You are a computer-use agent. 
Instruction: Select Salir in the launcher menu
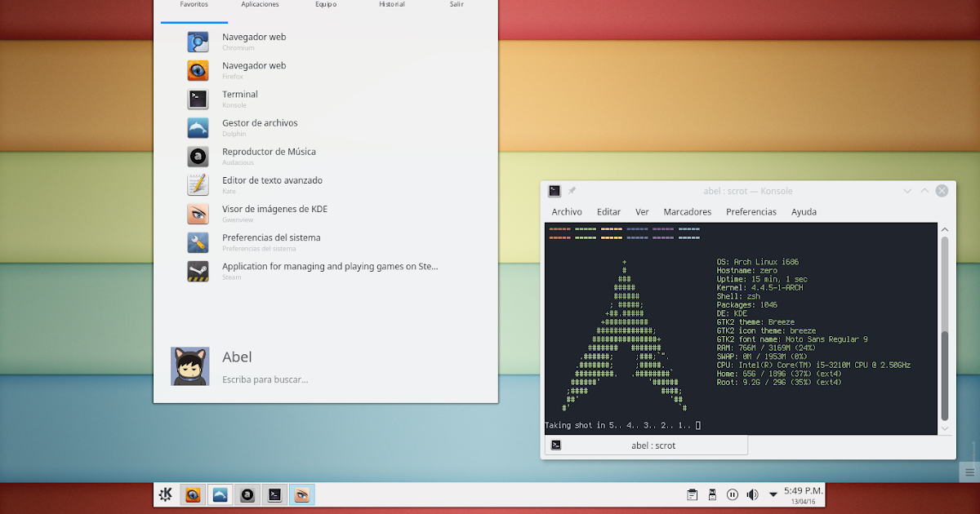(x=457, y=5)
